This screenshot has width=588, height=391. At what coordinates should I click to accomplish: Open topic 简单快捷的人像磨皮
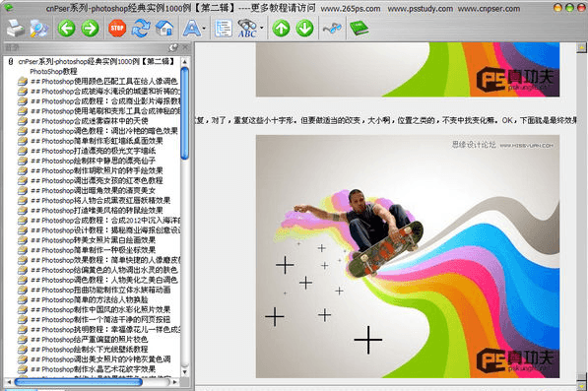[105, 260]
